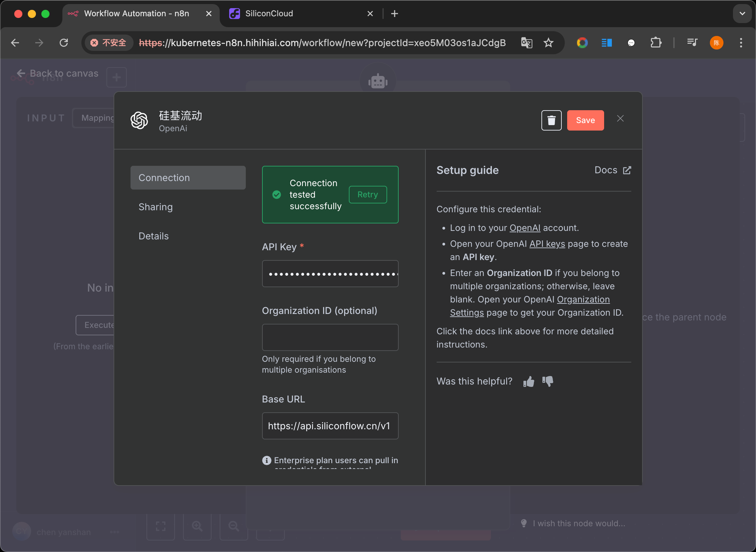Click the chen yanshan user avatar
The height and width of the screenshot is (552, 756).
pos(22,532)
